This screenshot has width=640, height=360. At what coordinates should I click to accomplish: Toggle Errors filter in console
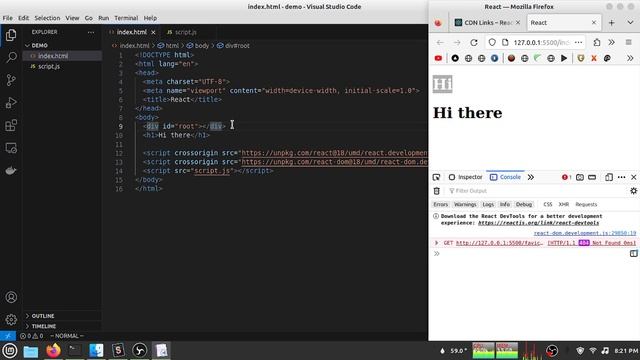(x=440, y=204)
